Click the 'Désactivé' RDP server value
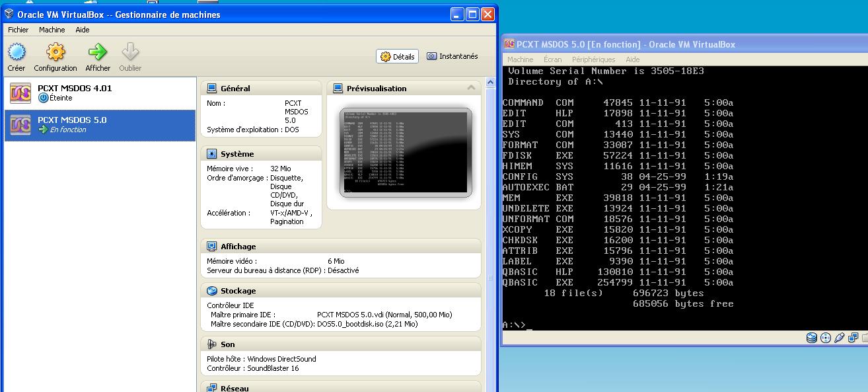This screenshot has height=392, width=868. click(x=343, y=270)
